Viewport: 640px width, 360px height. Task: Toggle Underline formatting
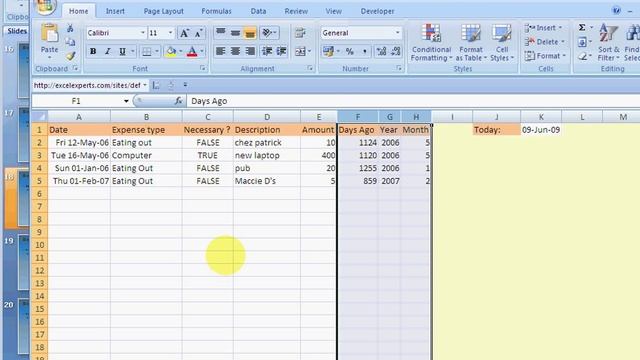point(122,51)
